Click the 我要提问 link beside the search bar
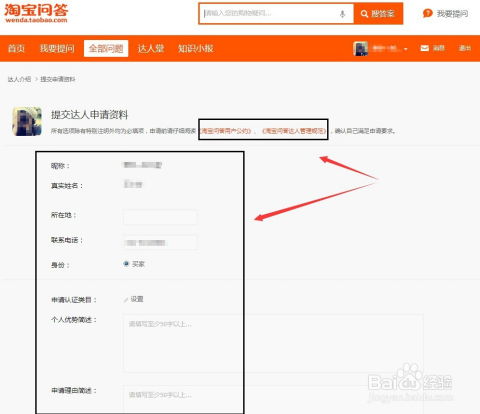Viewport: 480px width, 414px height. (452, 14)
